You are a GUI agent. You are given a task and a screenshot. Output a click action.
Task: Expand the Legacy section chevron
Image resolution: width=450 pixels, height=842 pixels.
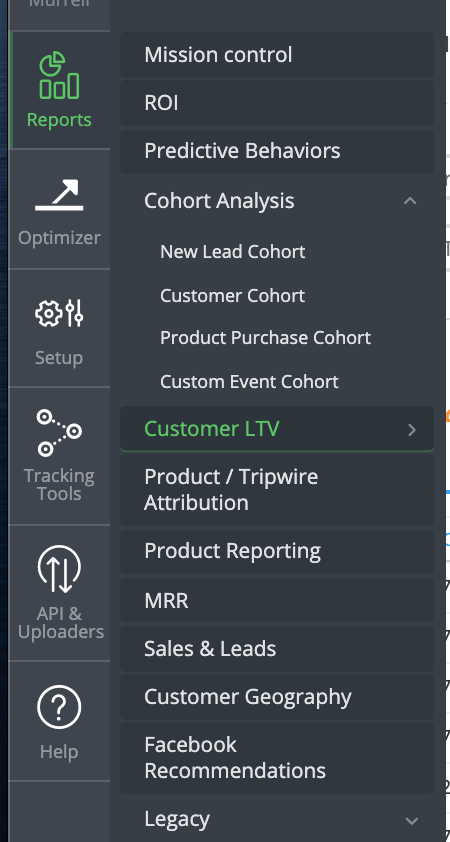click(x=412, y=821)
